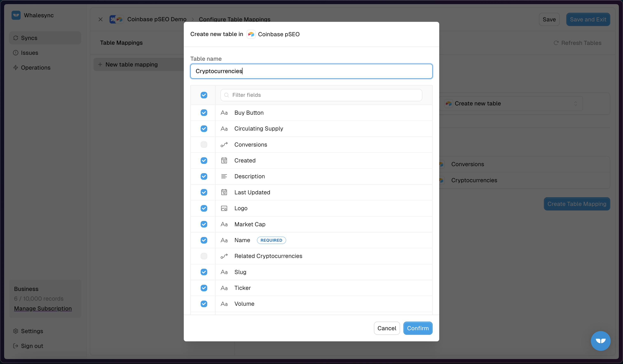Uncheck the Buy Button field checkbox
Screen dimensions: 623x364
click(x=204, y=113)
